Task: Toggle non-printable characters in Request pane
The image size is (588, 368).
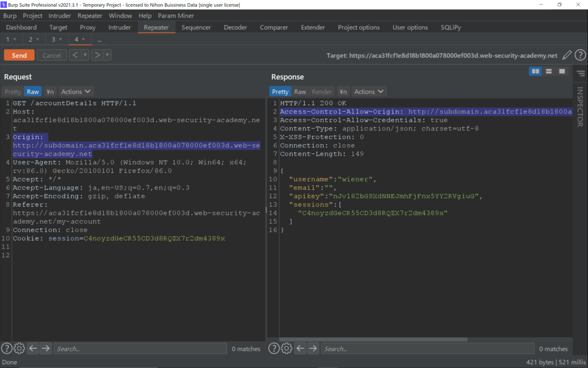Action: (x=50, y=92)
